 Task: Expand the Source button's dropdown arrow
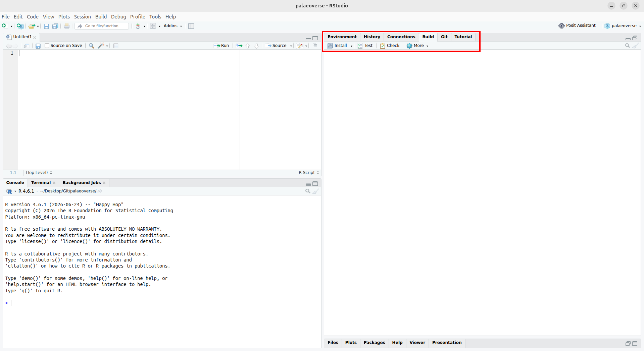point(291,46)
